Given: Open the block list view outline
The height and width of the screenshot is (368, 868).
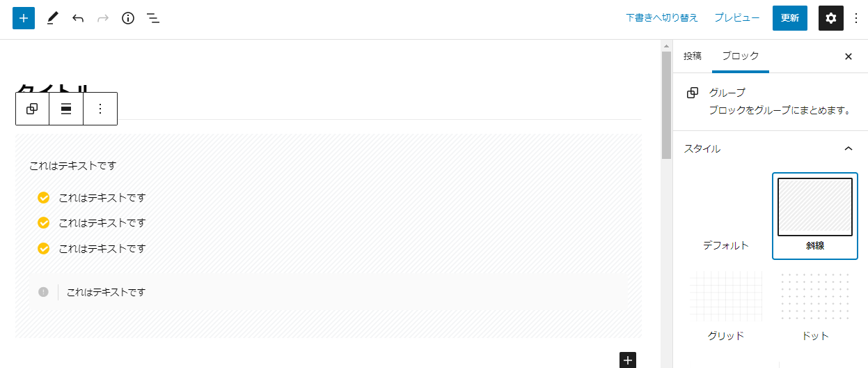Looking at the screenshot, I should coord(153,18).
